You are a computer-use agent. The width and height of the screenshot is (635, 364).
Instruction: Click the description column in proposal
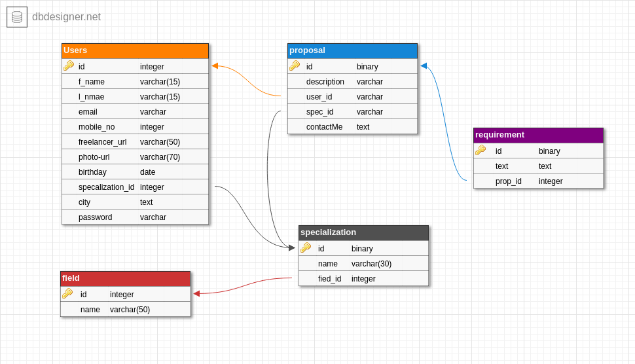click(352, 81)
